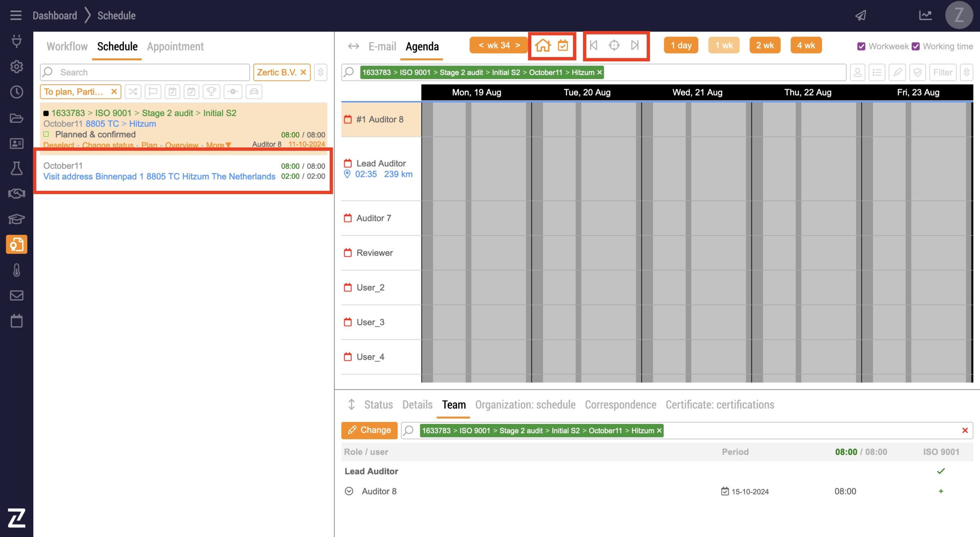Click the calendar-check icon beside home
The image size is (980, 537).
tap(563, 46)
